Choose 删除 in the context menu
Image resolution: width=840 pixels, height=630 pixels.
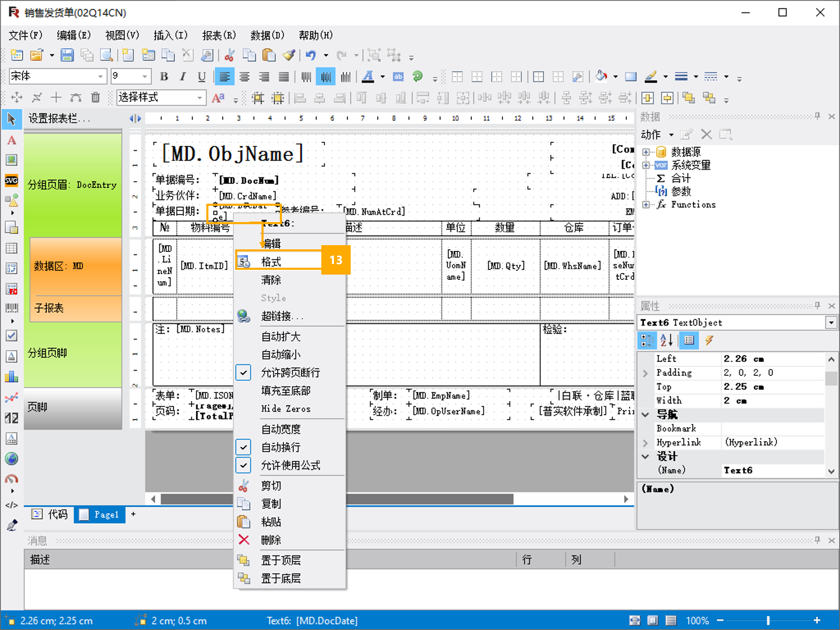(x=290, y=540)
